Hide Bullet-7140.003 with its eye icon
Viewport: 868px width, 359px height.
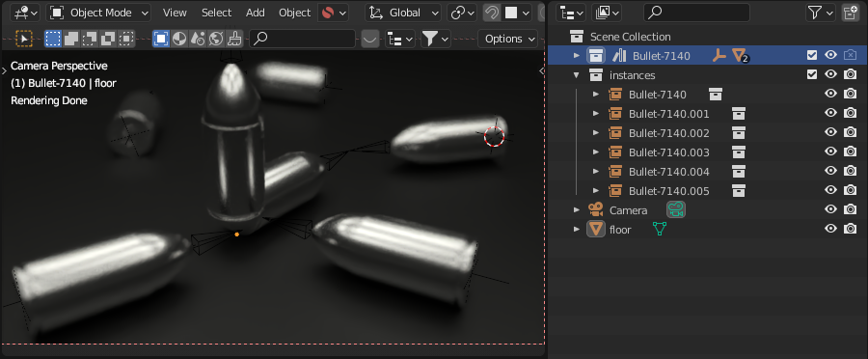coord(830,152)
